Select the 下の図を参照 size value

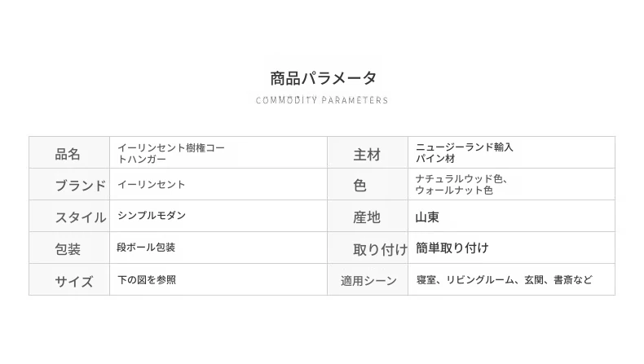click(147, 280)
